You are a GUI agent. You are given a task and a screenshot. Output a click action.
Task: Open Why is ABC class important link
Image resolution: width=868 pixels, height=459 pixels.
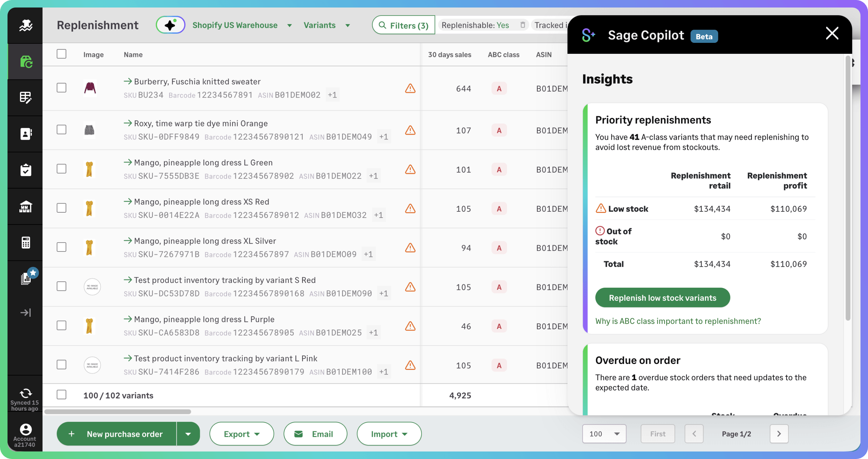(678, 321)
